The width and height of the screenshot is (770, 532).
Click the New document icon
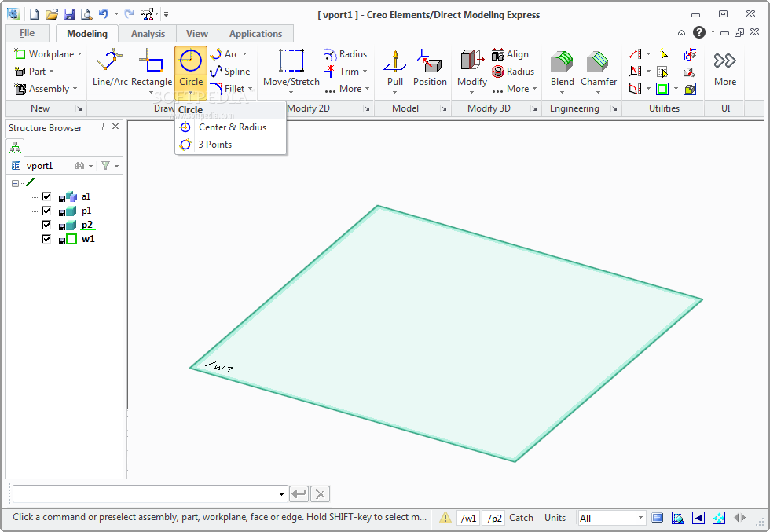pos(34,14)
